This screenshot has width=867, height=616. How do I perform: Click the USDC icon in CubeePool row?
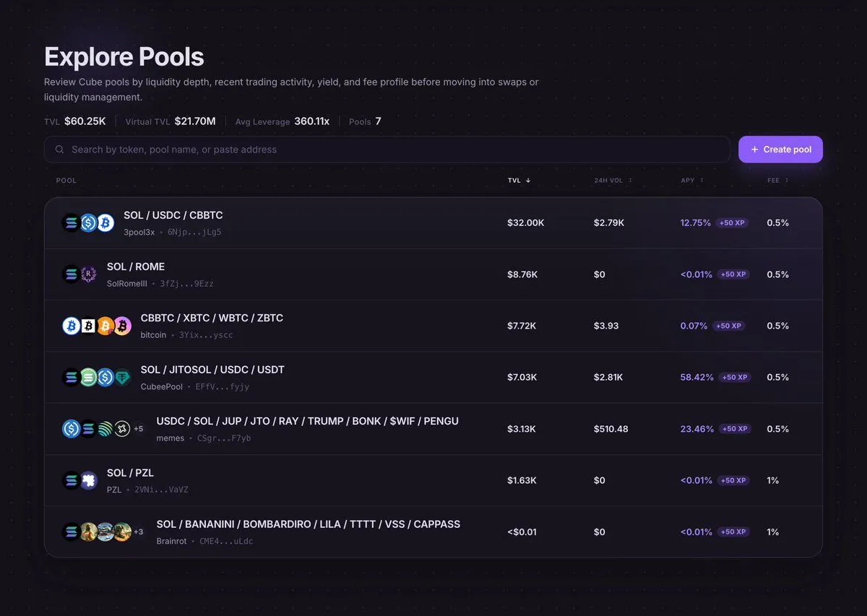[105, 377]
